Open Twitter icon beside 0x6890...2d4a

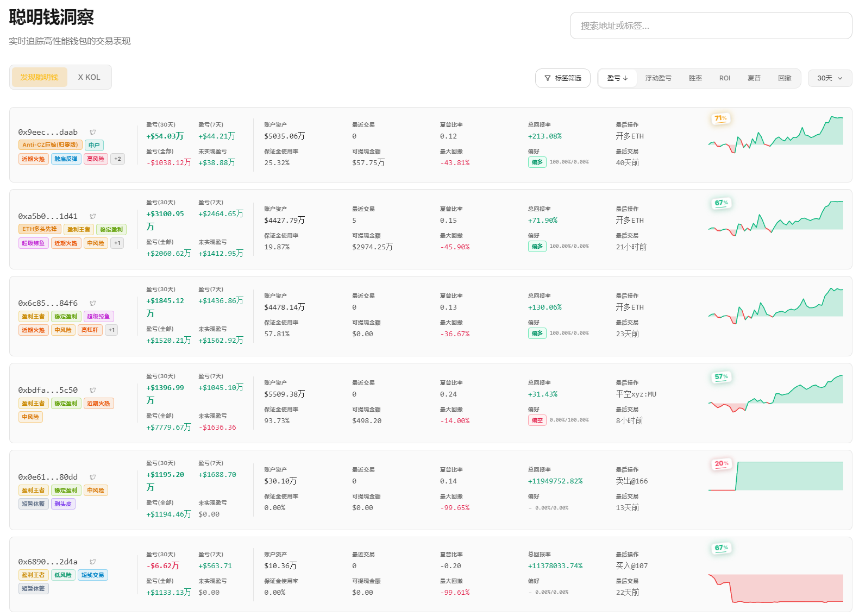coord(93,562)
